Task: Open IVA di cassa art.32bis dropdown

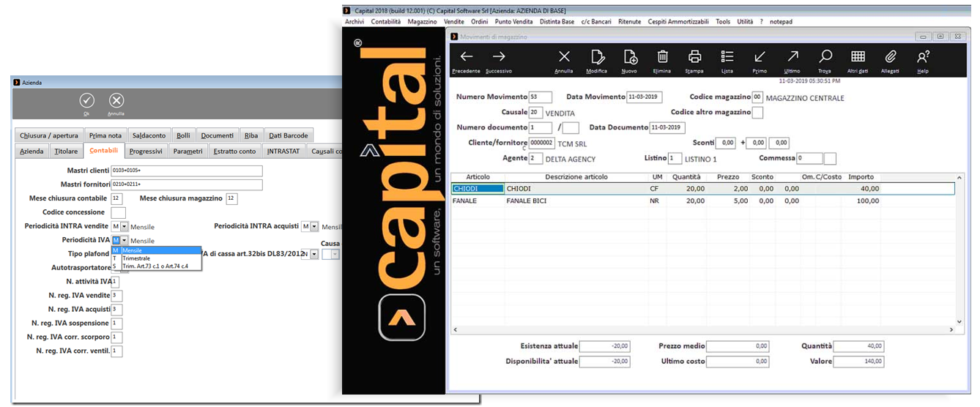Action: 314,254
